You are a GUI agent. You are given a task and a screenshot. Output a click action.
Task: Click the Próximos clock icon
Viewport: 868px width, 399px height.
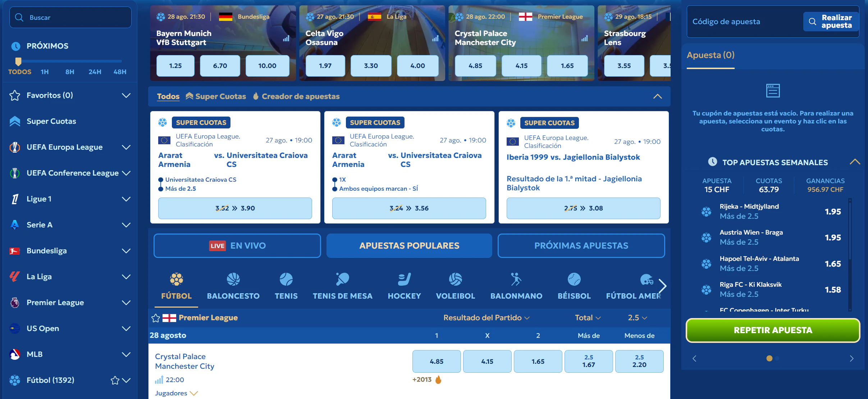pos(16,46)
